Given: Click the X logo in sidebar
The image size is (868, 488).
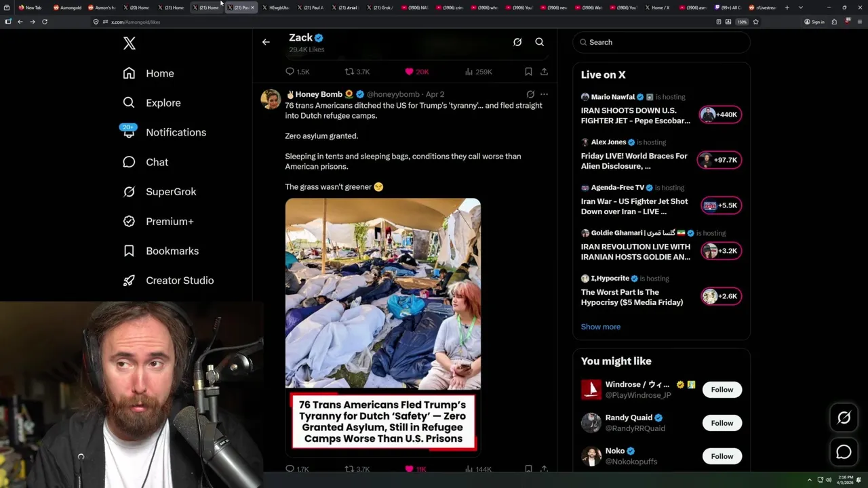Looking at the screenshot, I should point(130,44).
